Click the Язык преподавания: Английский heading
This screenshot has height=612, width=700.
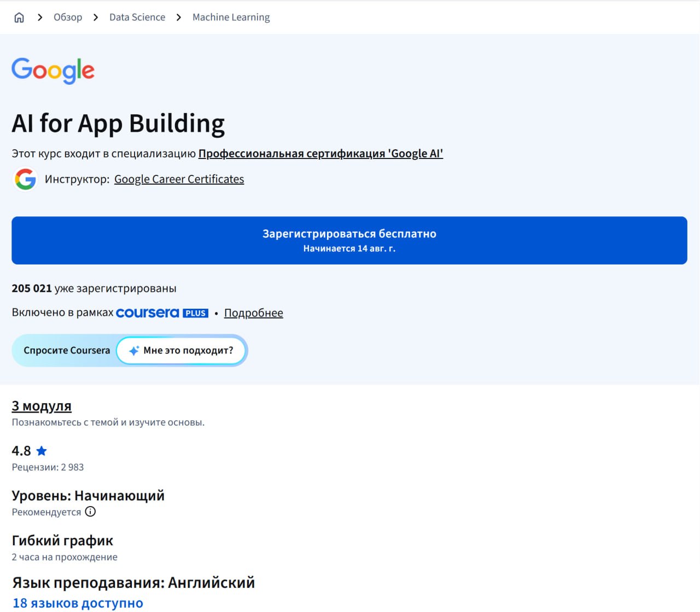133,582
